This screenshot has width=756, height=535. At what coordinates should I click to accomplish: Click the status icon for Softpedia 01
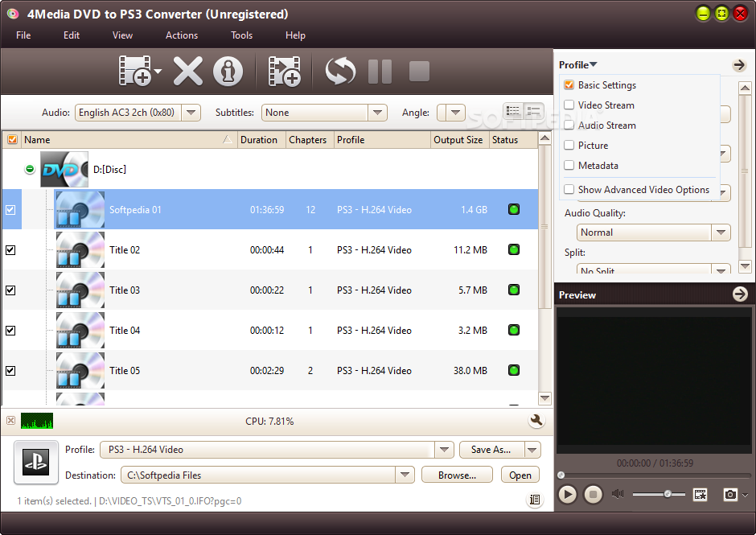pos(513,209)
